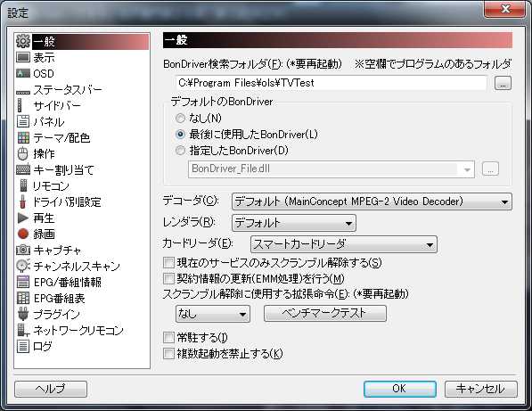Click the 再生 play triangle icon
The height and width of the screenshot is (411, 532).
pyautogui.click(x=23, y=218)
